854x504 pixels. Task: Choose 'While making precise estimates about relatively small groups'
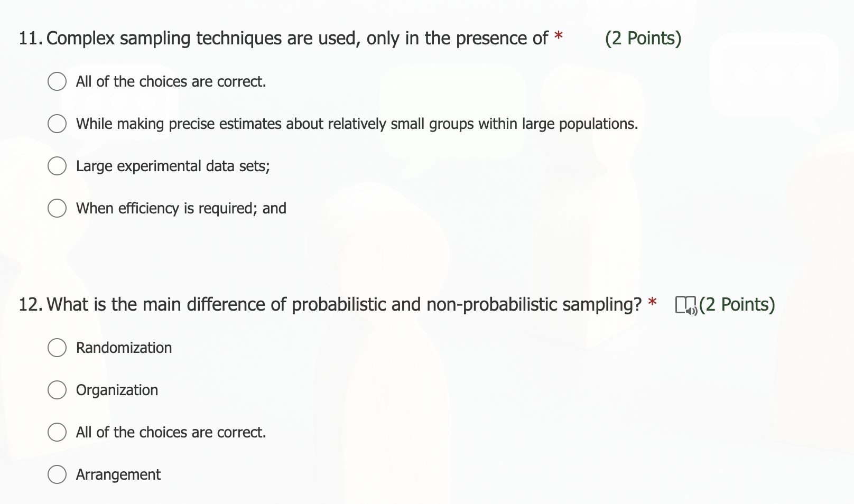pyautogui.click(x=57, y=124)
